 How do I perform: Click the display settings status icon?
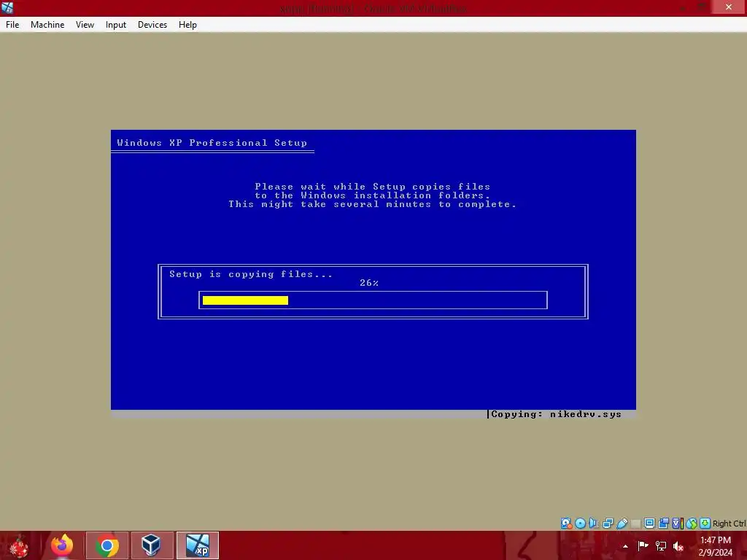[x=649, y=524]
